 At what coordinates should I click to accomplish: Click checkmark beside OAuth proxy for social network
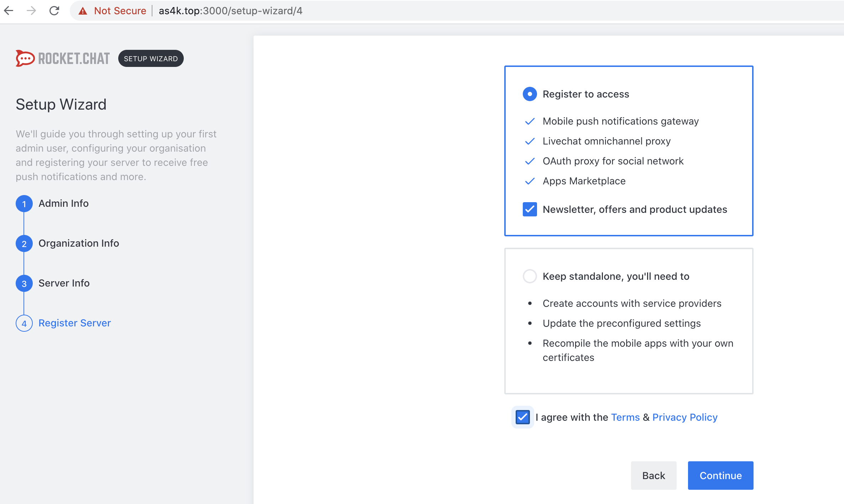(530, 161)
